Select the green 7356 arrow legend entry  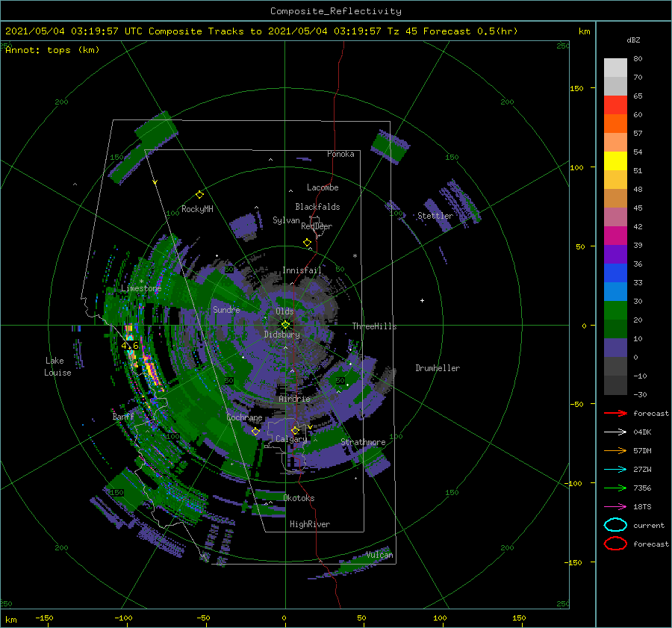615,488
